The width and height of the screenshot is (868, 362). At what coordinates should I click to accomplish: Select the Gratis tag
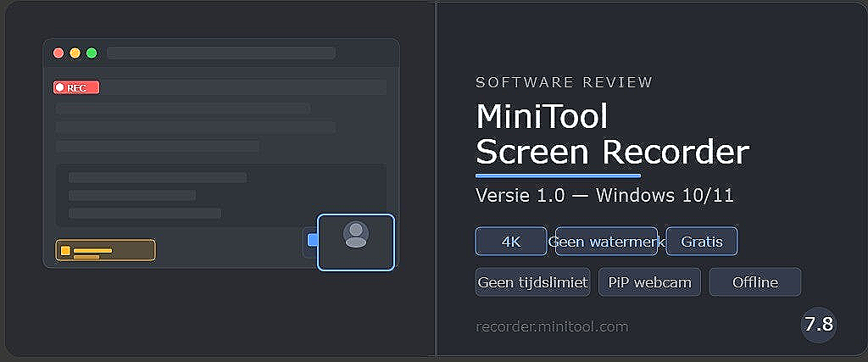click(701, 242)
